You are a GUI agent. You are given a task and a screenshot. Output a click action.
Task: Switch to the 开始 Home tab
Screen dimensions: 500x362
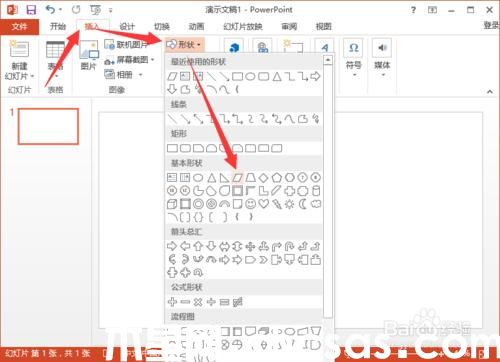[58, 26]
